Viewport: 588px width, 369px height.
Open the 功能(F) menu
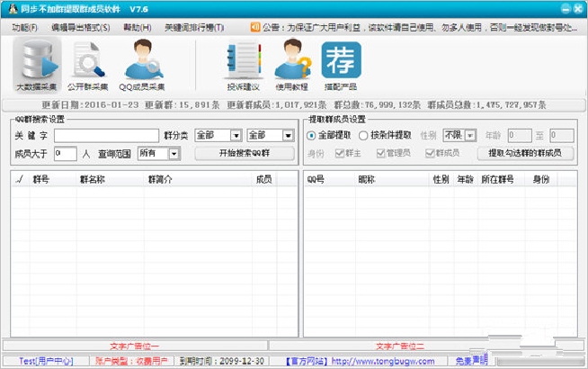[25, 27]
